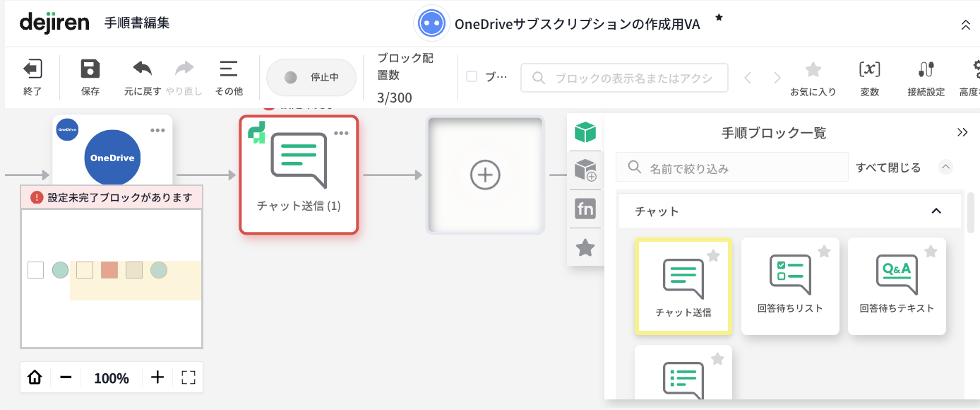Click the blue VA avatar icon
The height and width of the screenshot is (410, 980).
[x=431, y=23]
